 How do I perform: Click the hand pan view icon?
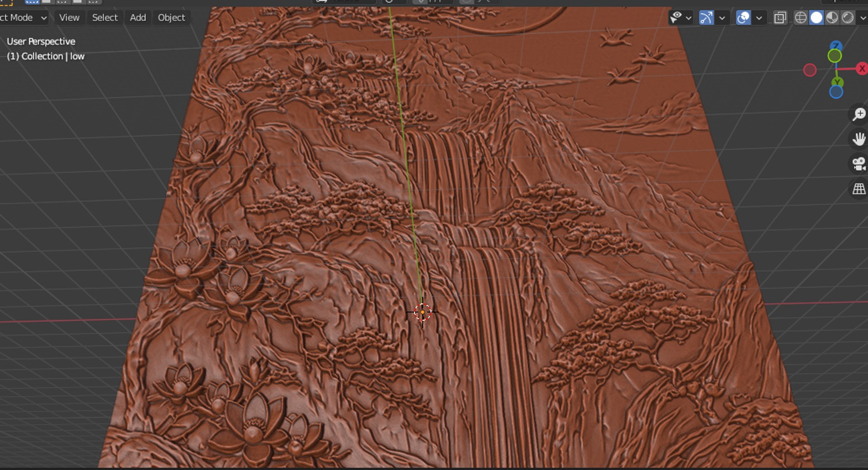click(x=859, y=139)
